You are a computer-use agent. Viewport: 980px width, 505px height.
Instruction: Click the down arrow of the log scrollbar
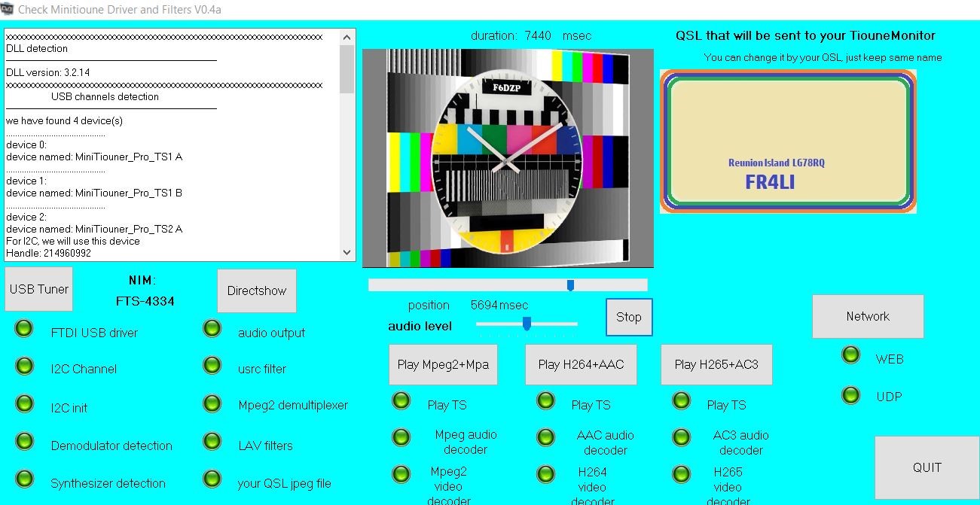point(347,253)
